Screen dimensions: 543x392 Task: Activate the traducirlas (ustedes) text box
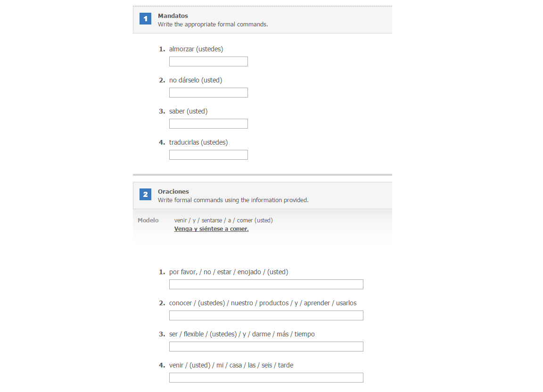tap(208, 155)
